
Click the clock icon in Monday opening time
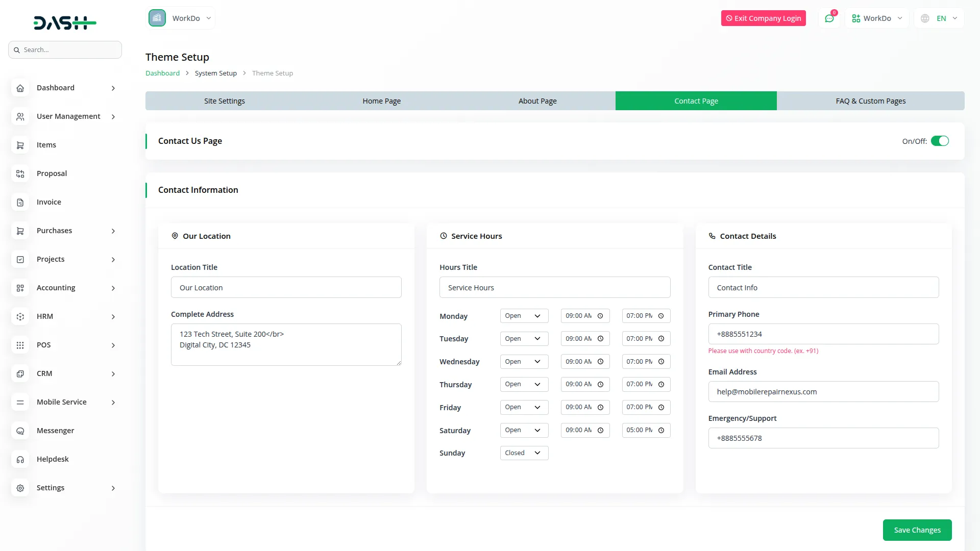[600, 316]
